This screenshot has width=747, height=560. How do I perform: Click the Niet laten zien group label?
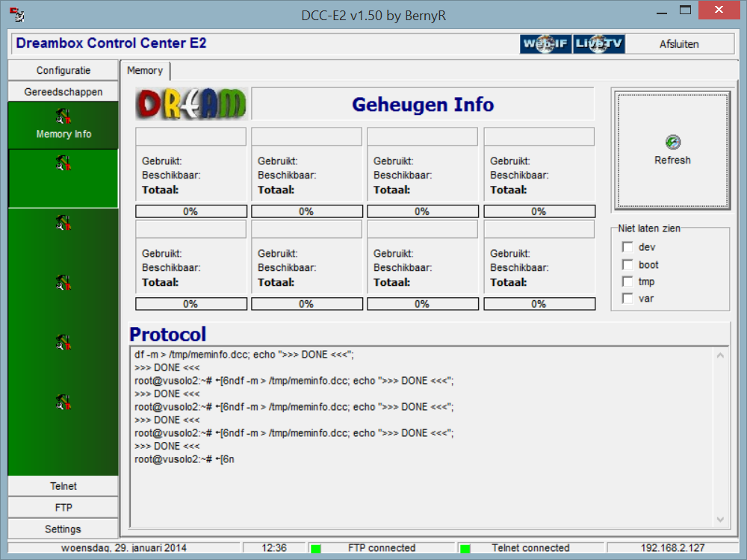[649, 228]
